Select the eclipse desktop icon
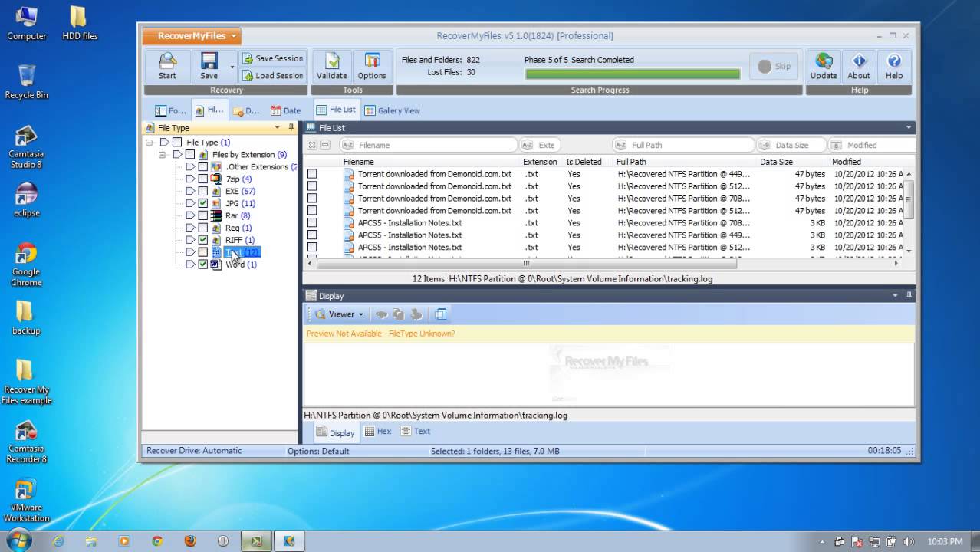 (x=26, y=201)
